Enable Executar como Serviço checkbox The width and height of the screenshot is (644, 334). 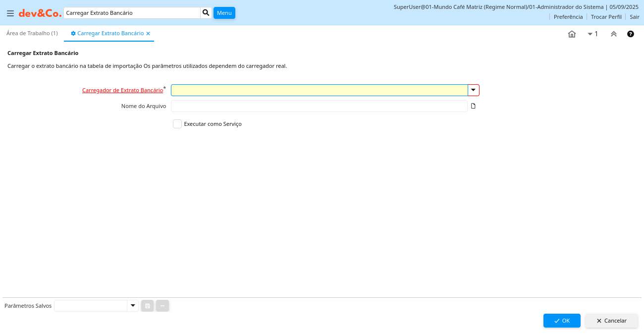[177, 124]
